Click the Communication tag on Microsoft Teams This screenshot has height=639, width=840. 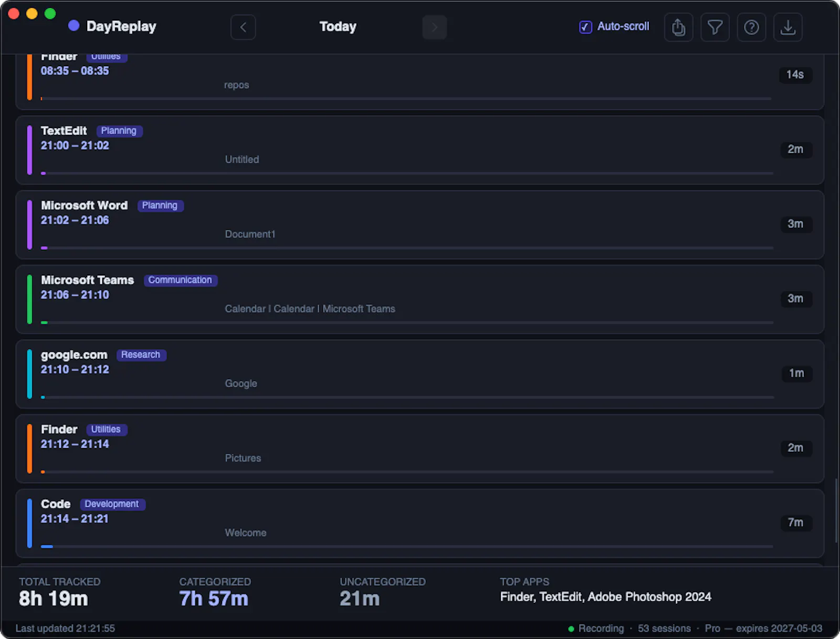pos(180,280)
